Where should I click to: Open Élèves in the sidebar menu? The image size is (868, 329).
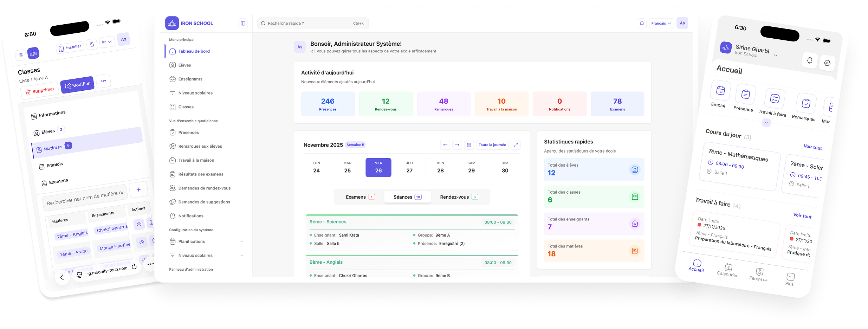click(184, 65)
